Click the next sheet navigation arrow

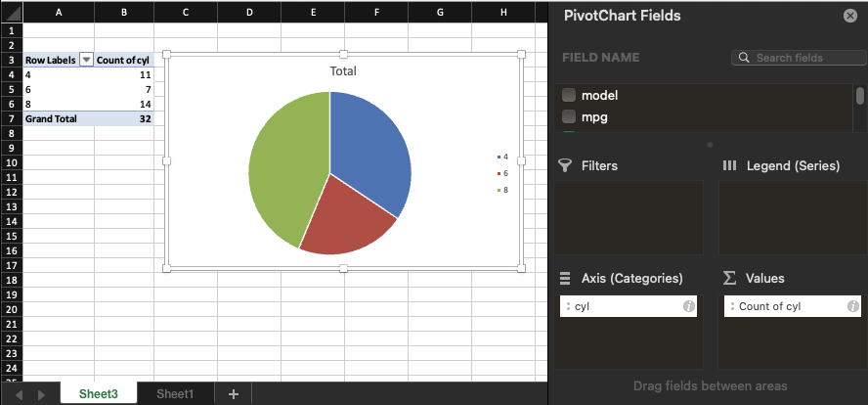pos(41,394)
